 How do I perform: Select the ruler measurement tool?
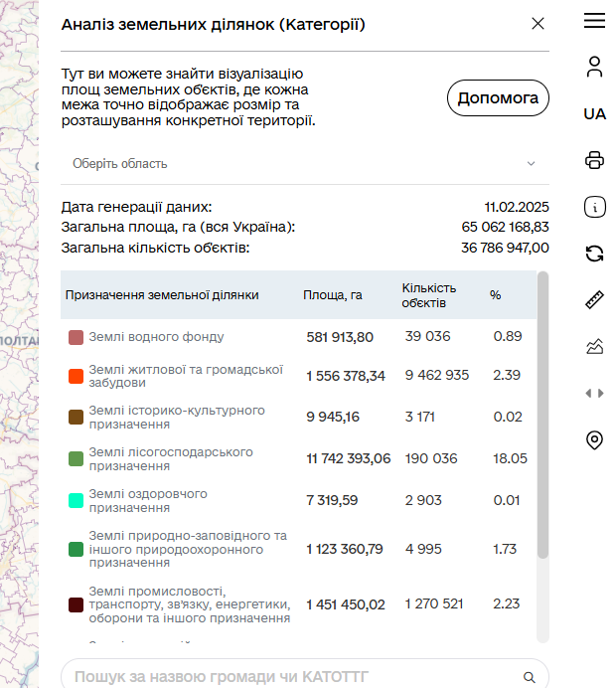click(x=594, y=299)
